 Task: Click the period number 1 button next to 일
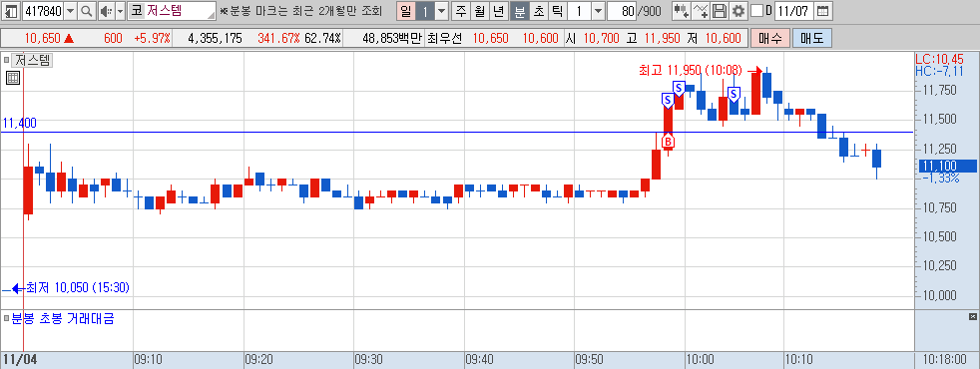pyautogui.click(x=425, y=11)
